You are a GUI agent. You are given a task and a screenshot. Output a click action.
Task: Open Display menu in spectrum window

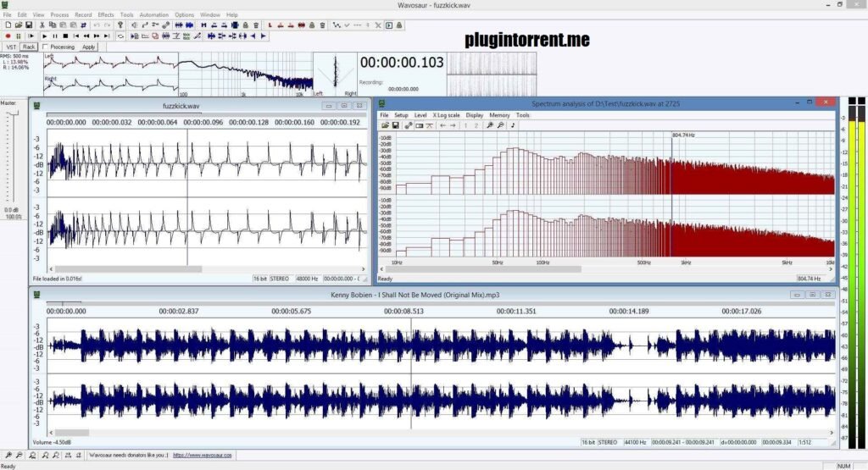[x=475, y=115]
